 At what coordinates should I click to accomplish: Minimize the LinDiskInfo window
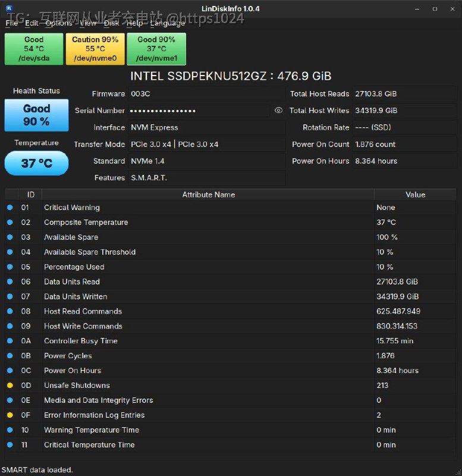click(x=417, y=9)
